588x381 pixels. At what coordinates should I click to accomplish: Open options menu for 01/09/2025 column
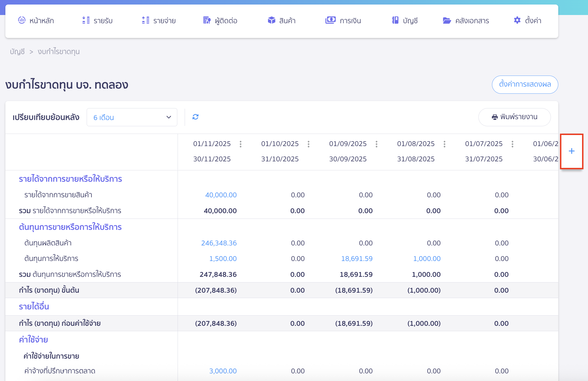pyautogui.click(x=376, y=144)
